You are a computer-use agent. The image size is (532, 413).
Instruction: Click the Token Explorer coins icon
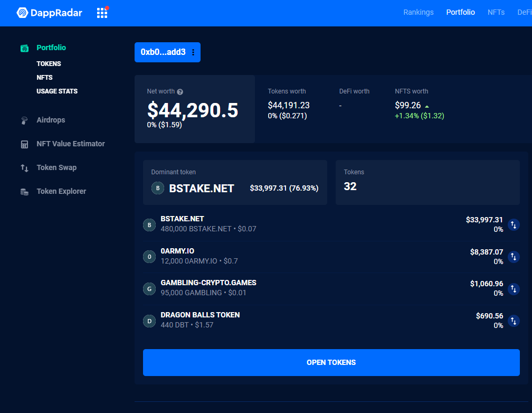click(24, 192)
